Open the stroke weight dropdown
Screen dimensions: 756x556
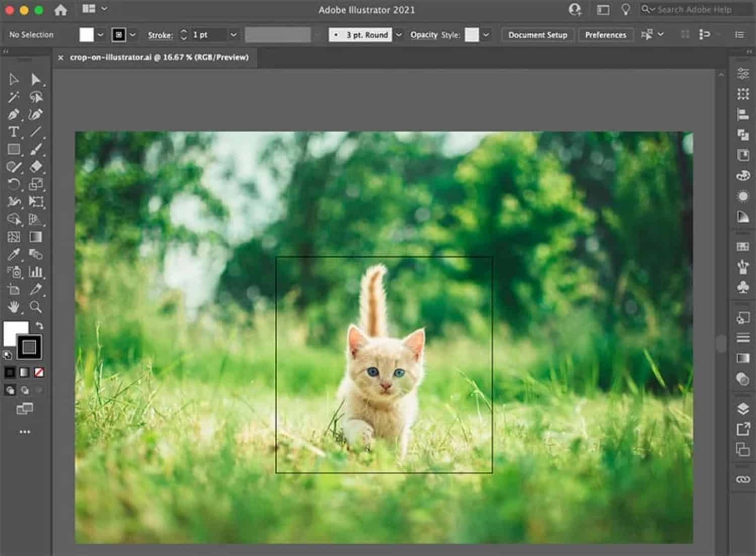[233, 35]
